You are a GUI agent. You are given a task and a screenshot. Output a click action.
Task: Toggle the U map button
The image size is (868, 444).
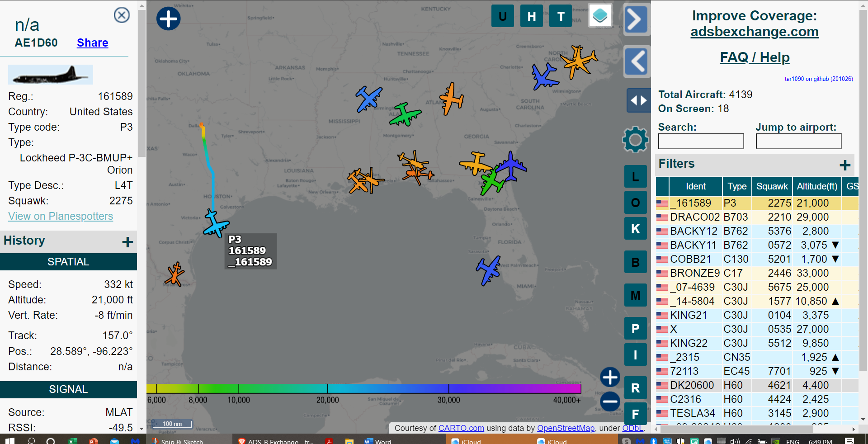502,16
